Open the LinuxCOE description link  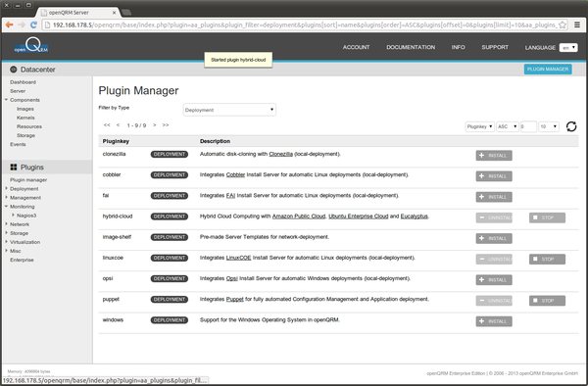tap(238, 258)
